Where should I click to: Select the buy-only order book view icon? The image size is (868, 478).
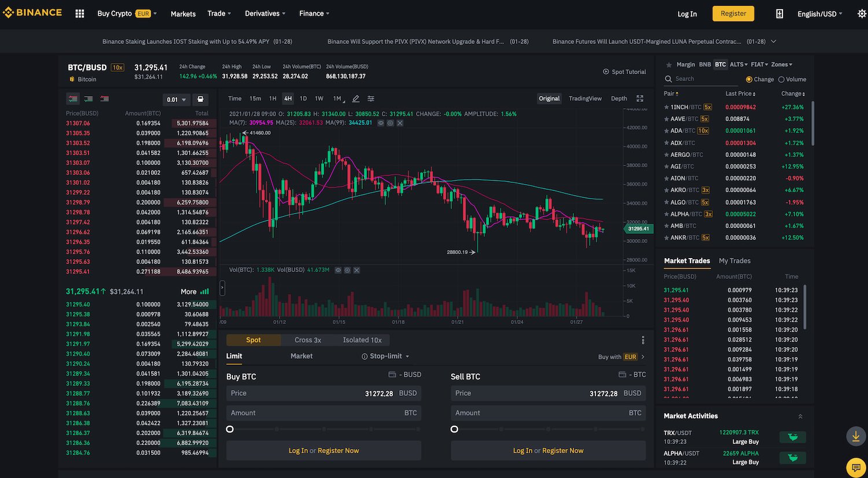click(x=89, y=99)
